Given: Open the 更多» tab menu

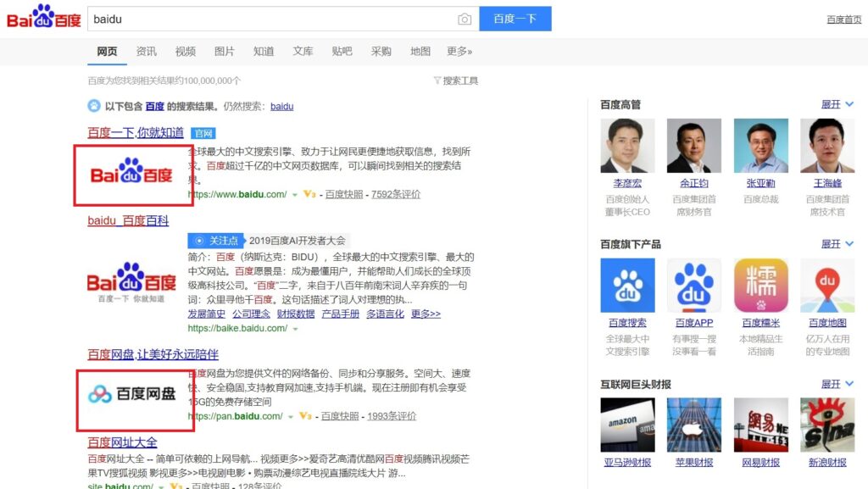Looking at the screenshot, I should pos(459,52).
